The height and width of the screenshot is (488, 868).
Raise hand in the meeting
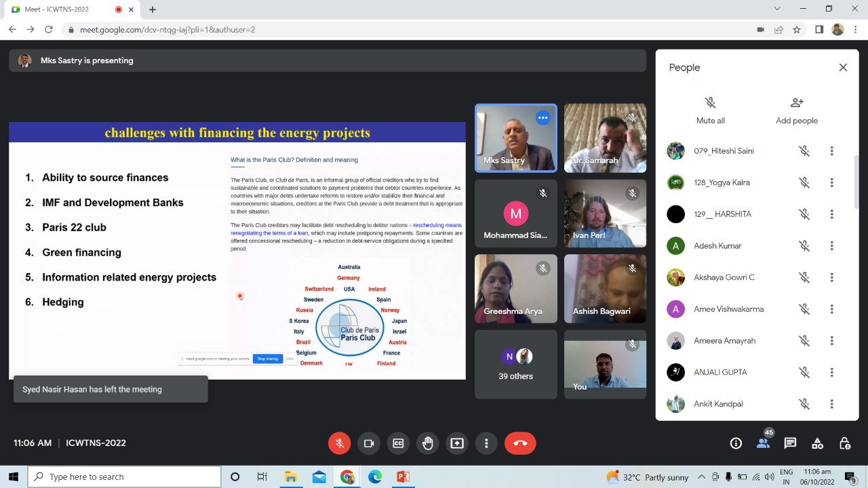click(x=427, y=443)
